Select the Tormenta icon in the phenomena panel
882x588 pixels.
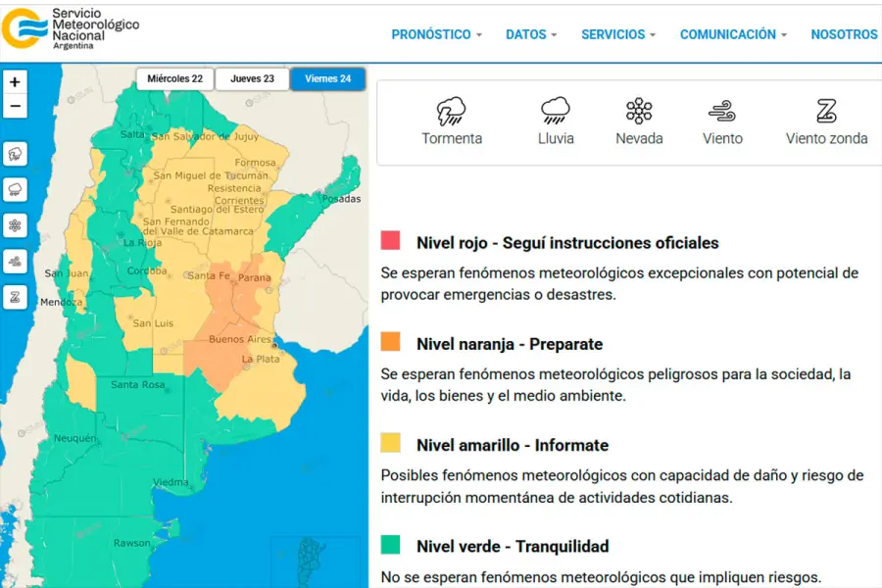(451, 111)
